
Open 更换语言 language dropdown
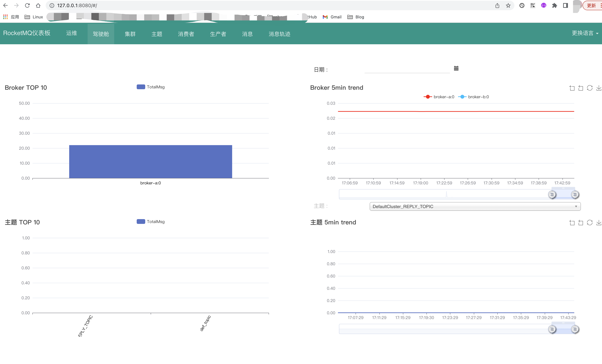coord(585,33)
